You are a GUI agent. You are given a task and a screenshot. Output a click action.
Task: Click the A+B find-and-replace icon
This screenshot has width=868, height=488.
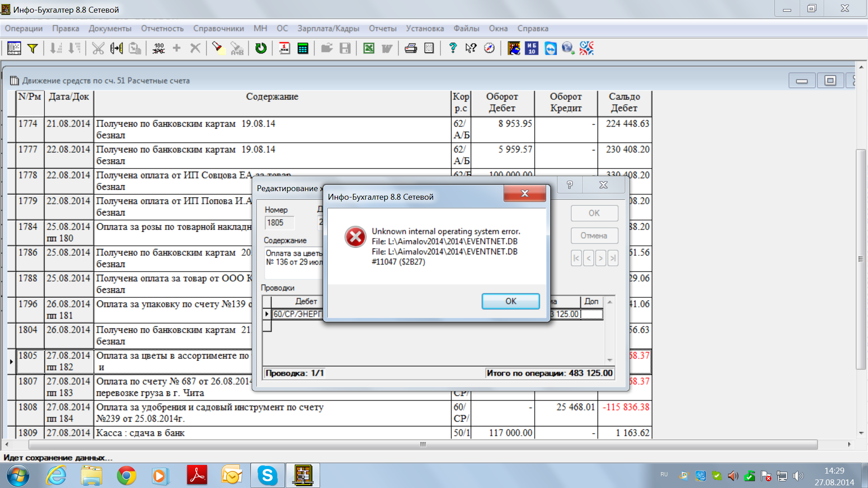(237, 48)
